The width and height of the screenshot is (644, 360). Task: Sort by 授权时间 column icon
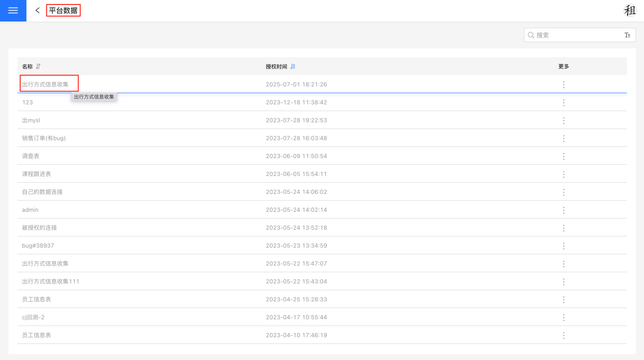coord(293,67)
